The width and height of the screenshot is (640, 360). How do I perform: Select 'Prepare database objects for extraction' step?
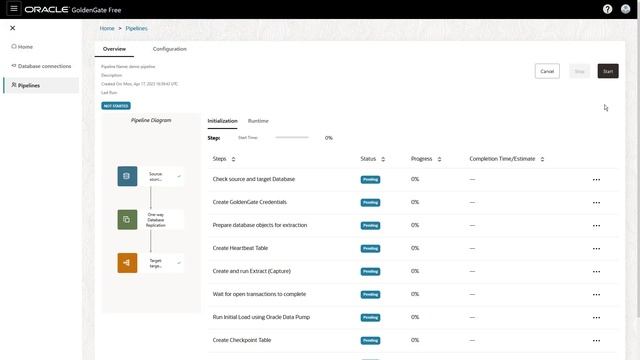[x=260, y=225]
